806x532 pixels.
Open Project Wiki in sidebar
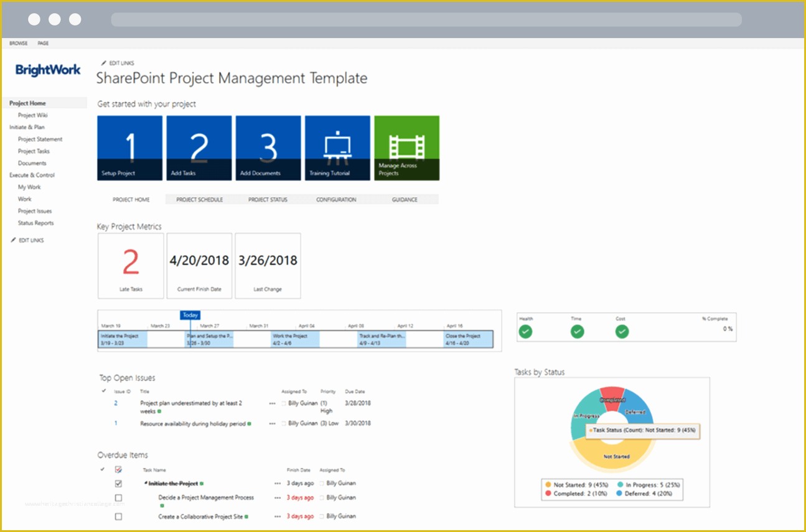click(x=33, y=115)
